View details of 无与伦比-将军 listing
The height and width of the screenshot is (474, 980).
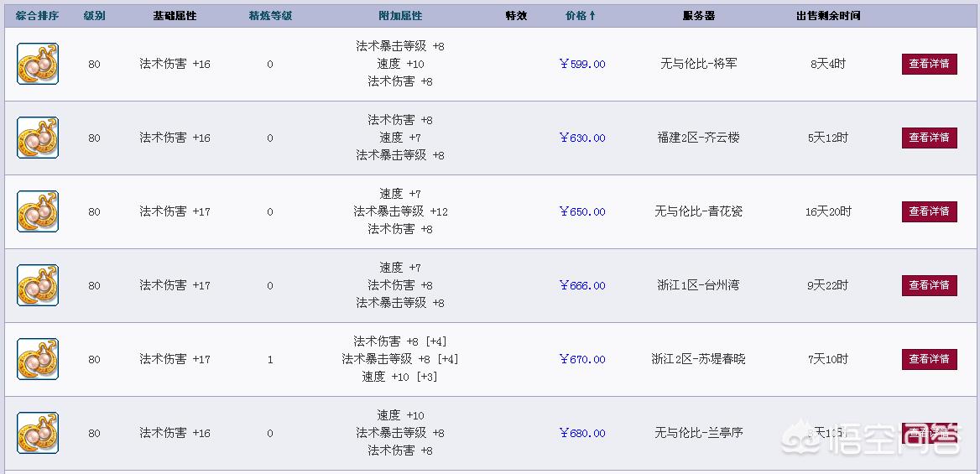930,64
